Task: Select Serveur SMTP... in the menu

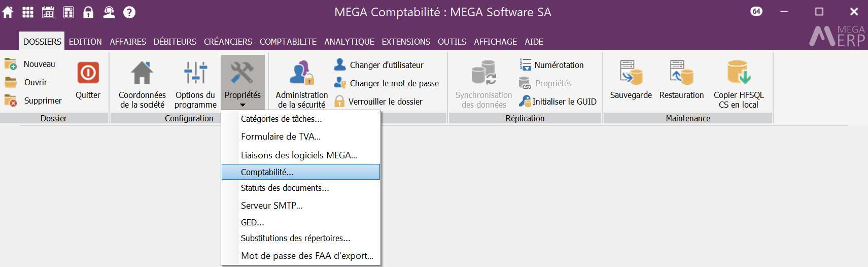Action: [271, 206]
